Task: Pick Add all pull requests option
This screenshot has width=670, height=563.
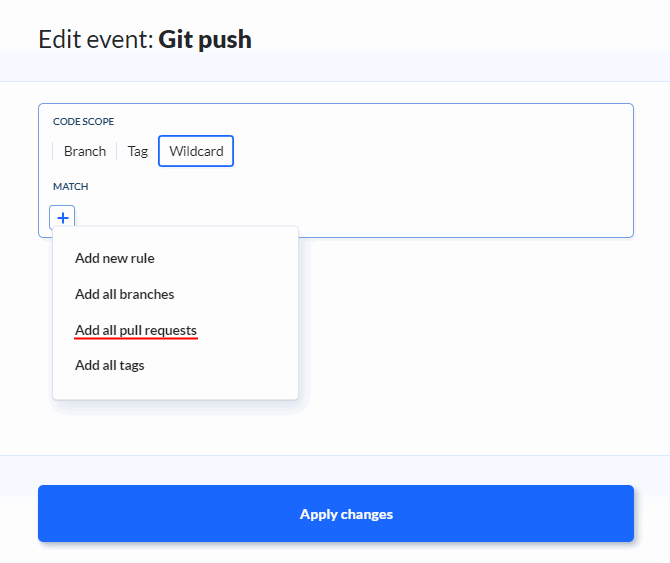Action: tap(136, 330)
